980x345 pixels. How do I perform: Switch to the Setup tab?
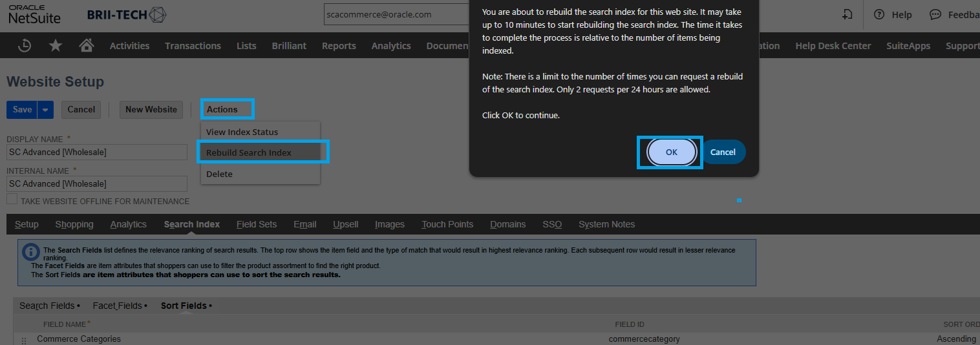click(27, 224)
